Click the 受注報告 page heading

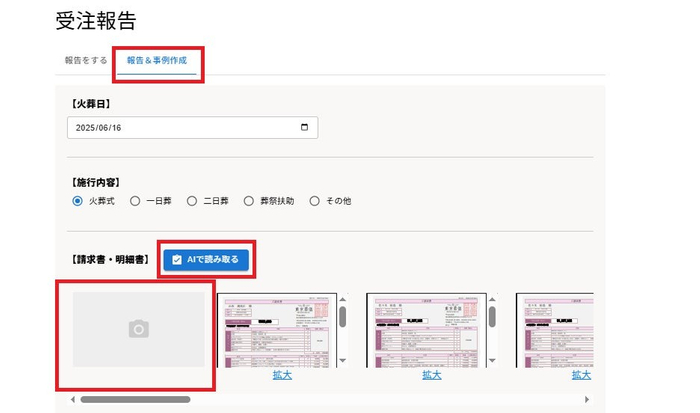pyautogui.click(x=96, y=21)
